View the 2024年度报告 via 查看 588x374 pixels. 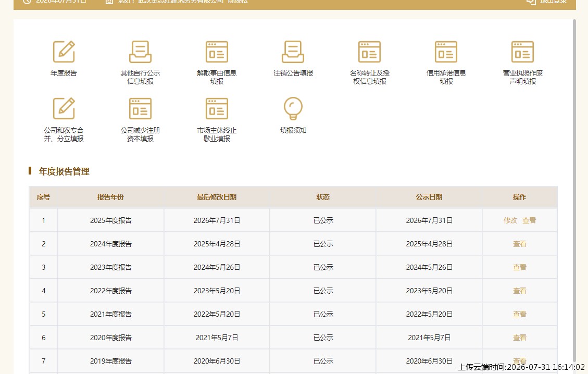pos(519,244)
